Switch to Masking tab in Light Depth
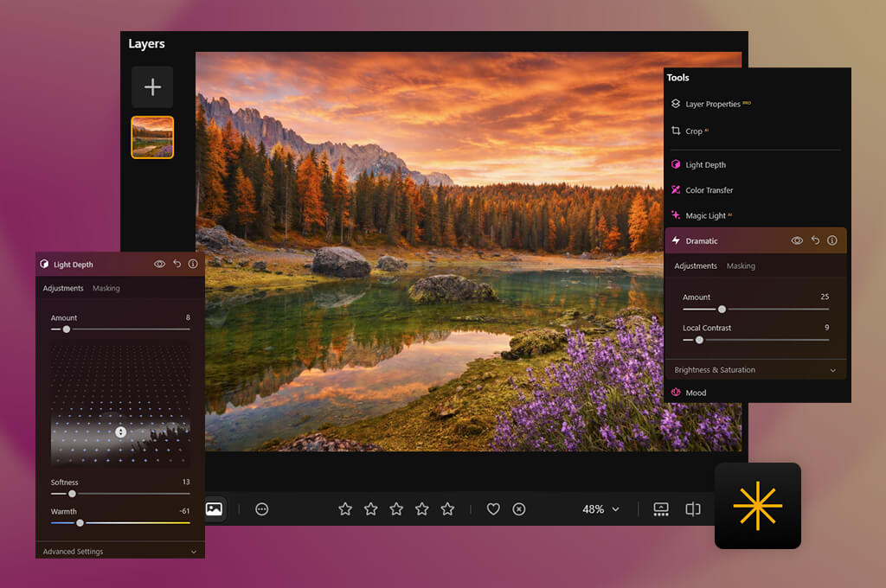Screen dimensions: 886x588 point(106,288)
